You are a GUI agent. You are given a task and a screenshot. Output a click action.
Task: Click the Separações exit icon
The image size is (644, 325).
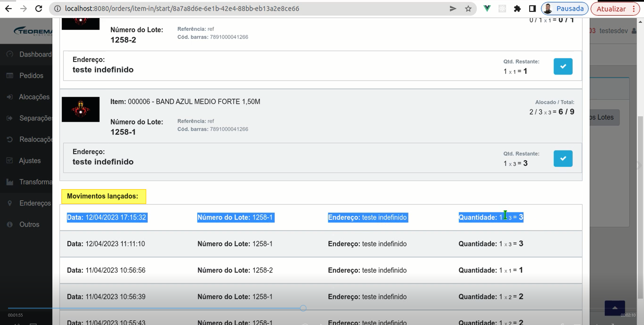click(10, 118)
